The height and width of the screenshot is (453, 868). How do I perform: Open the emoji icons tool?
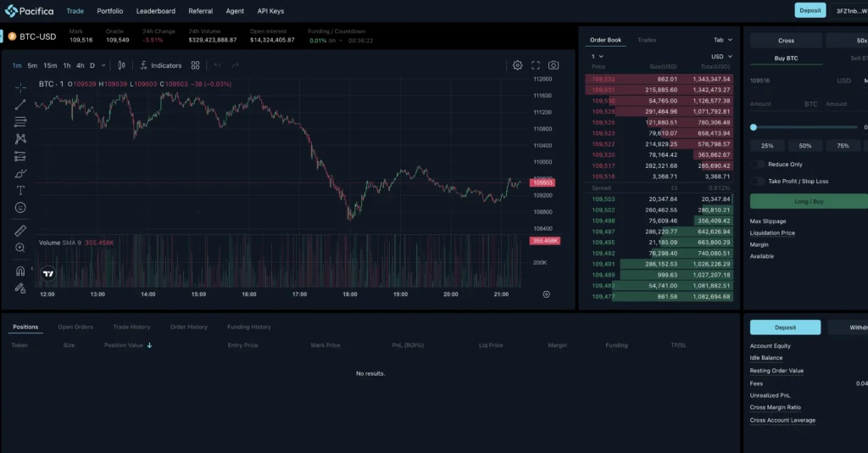[20, 208]
